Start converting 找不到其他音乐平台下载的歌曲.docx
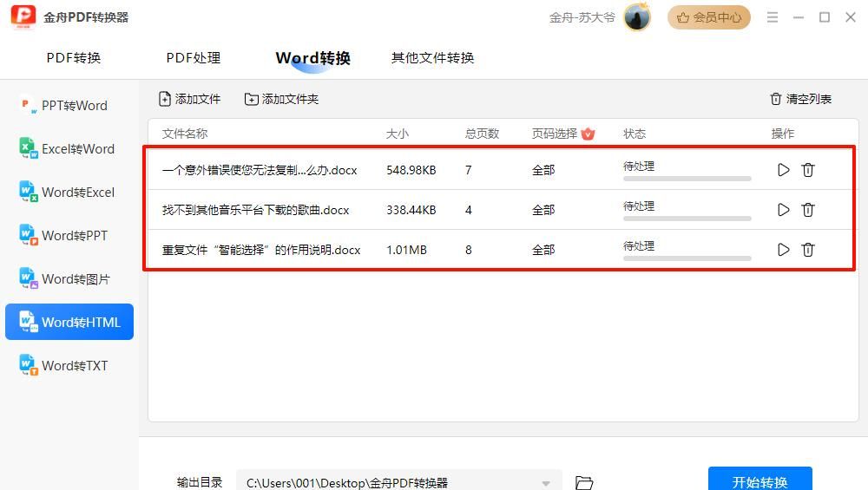The width and height of the screenshot is (868, 490). 783,210
